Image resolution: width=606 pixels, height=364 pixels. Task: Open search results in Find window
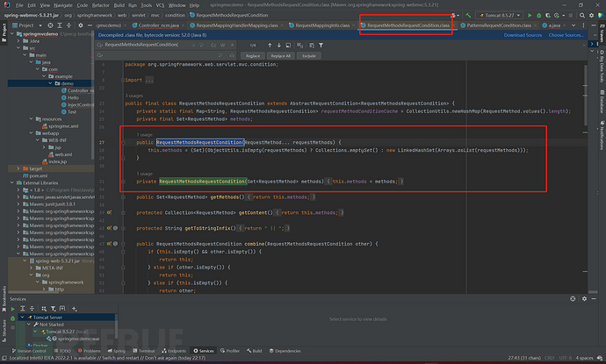[288, 46]
